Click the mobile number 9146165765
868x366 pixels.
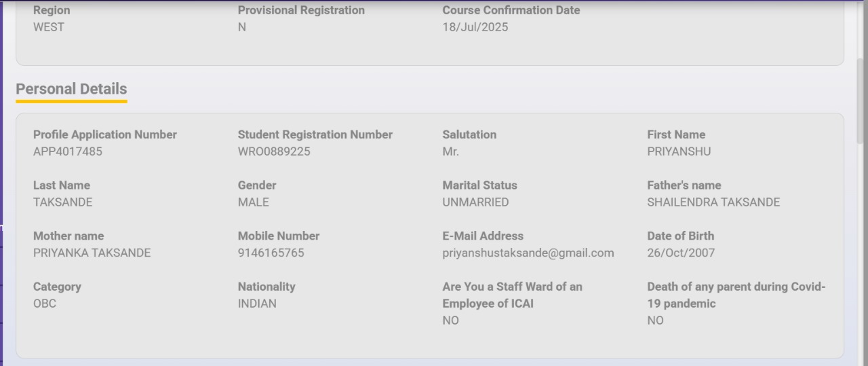(x=271, y=253)
